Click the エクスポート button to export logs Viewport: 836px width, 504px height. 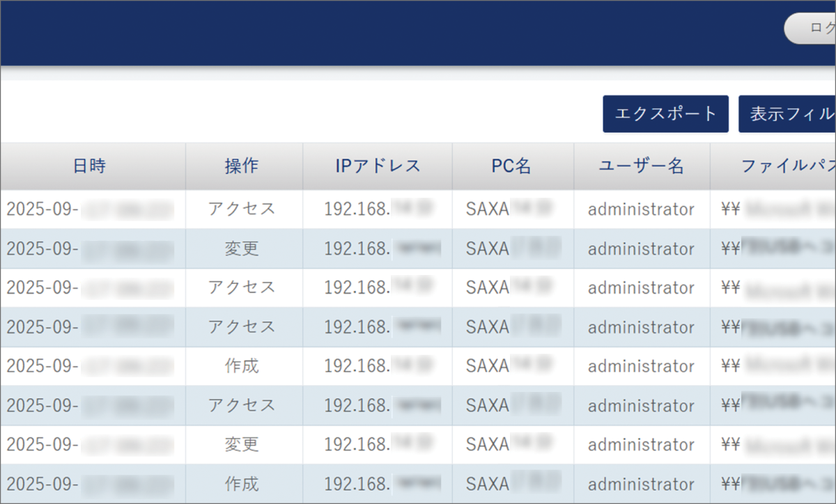tap(665, 113)
